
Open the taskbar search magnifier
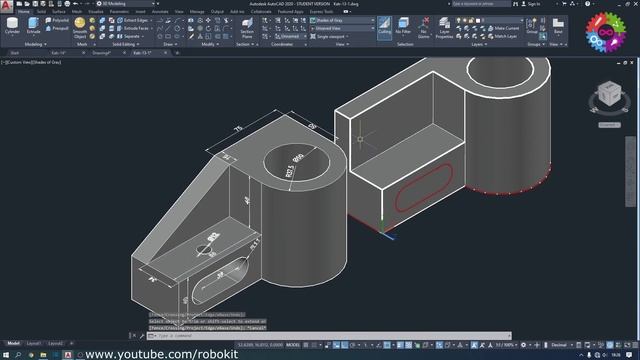coord(18,355)
